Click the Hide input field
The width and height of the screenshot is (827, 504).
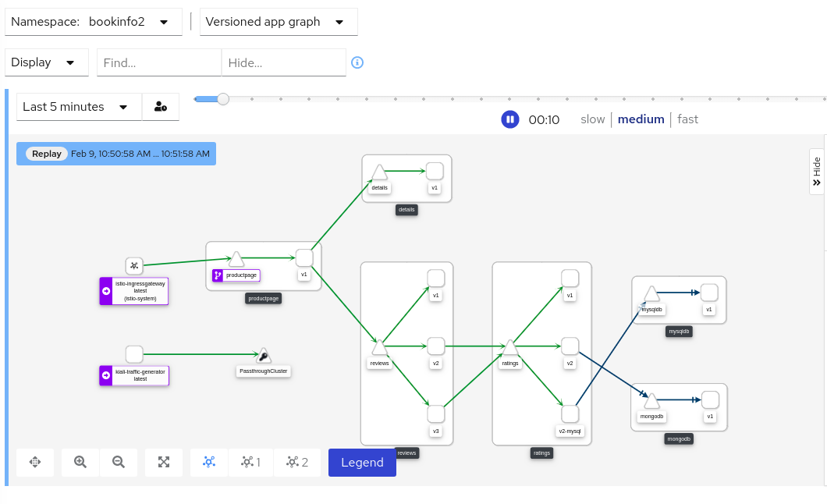pyautogui.click(x=284, y=62)
